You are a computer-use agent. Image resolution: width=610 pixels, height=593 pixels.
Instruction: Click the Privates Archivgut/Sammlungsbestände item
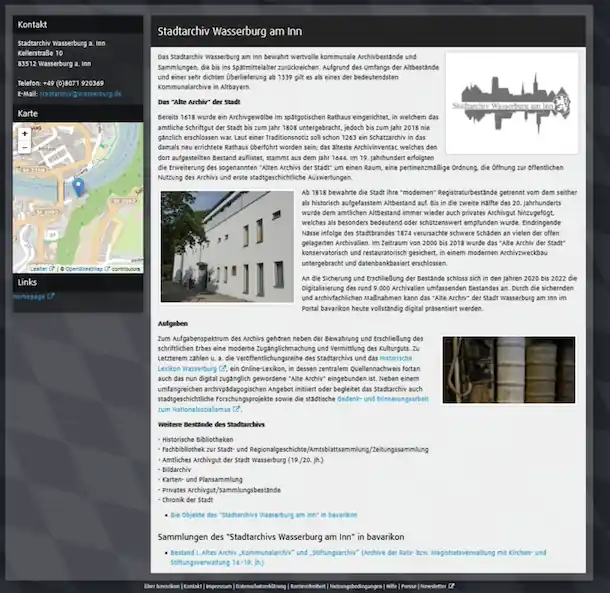pyautogui.click(x=221, y=490)
